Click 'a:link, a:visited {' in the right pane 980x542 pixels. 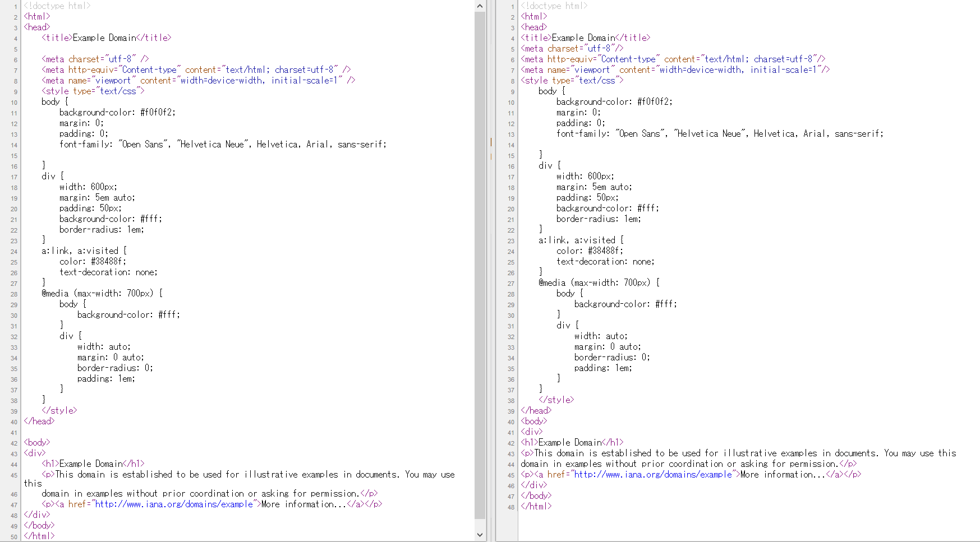pos(581,240)
